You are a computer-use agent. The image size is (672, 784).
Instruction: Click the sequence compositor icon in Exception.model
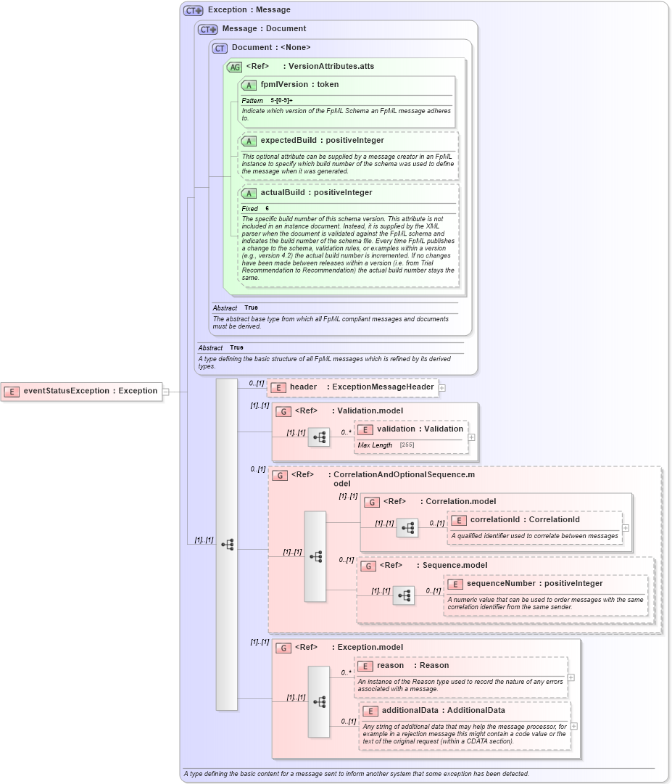pyautogui.click(x=319, y=701)
